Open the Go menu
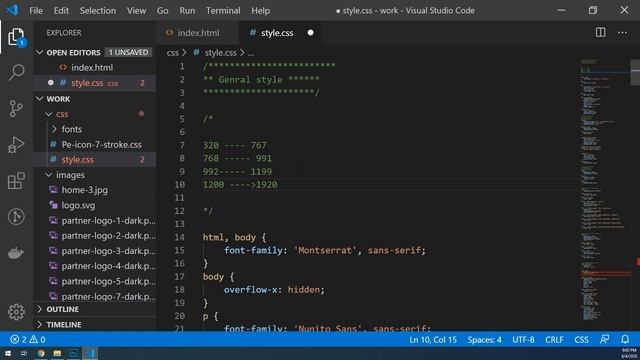This screenshot has height=360, width=640. 162,11
